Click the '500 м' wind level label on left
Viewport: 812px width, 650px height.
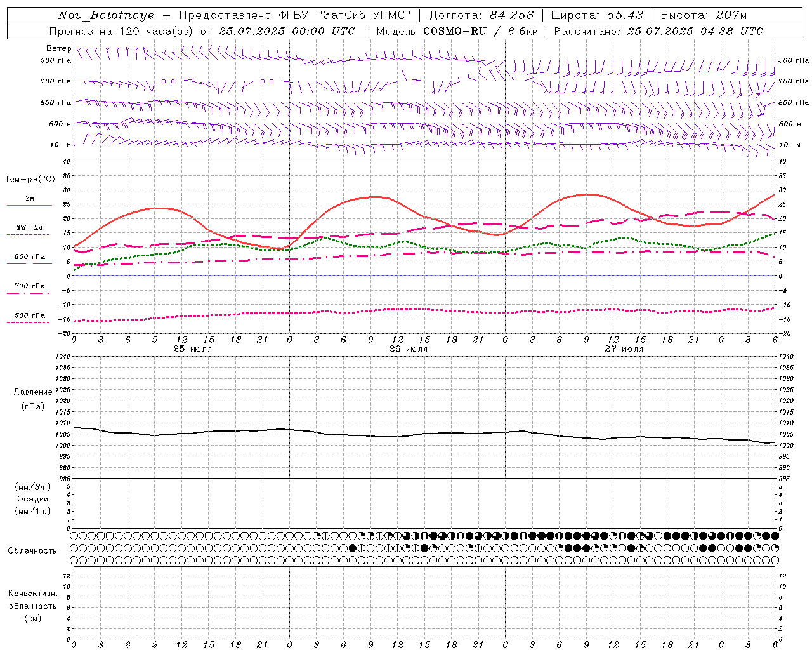pos(60,124)
